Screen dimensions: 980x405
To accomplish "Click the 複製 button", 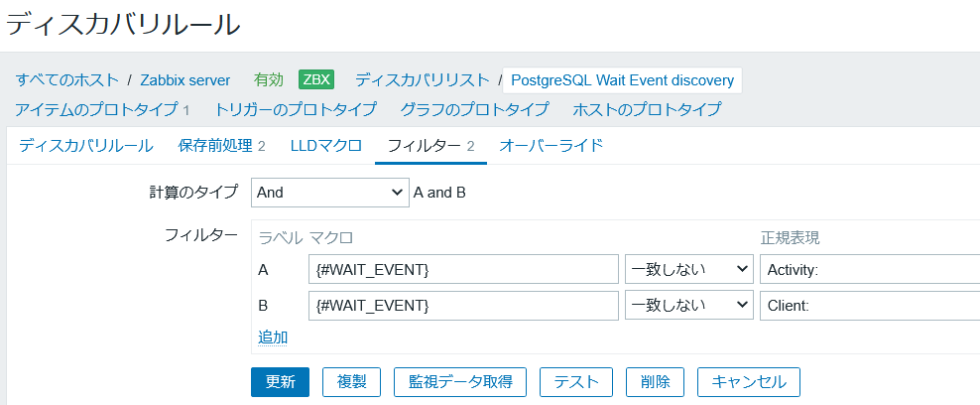I will point(351,382).
